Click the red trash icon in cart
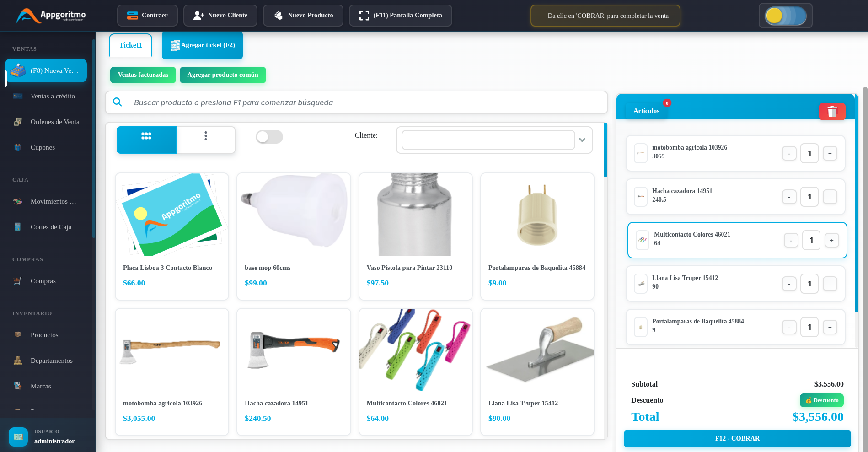 tap(832, 112)
